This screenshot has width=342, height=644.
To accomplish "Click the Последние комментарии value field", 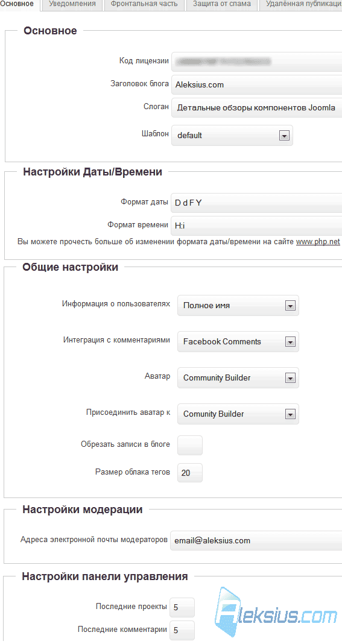I will click(x=182, y=631).
